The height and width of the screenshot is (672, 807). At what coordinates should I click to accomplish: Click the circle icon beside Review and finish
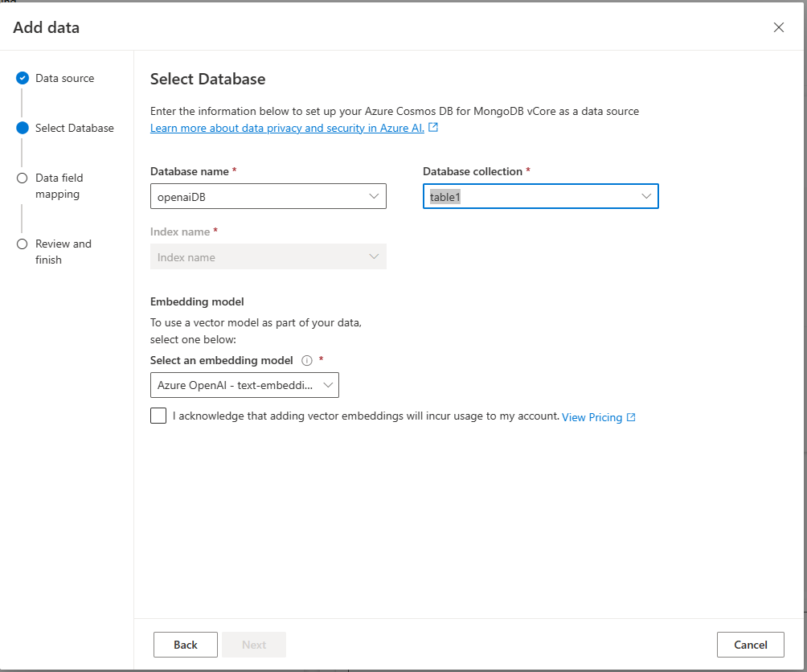pyautogui.click(x=22, y=244)
